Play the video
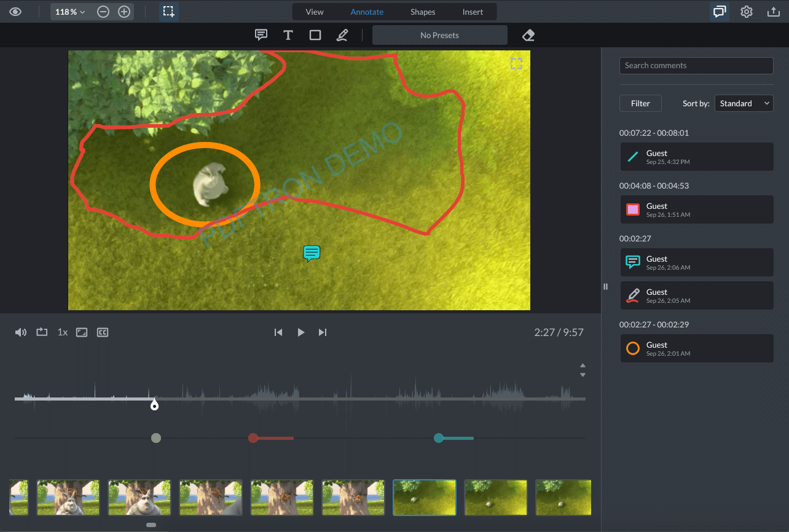 point(301,332)
